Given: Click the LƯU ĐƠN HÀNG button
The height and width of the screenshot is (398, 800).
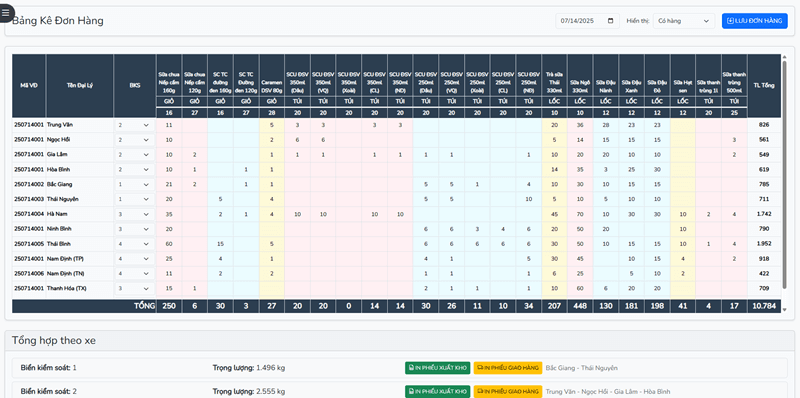Looking at the screenshot, I should point(755,21).
